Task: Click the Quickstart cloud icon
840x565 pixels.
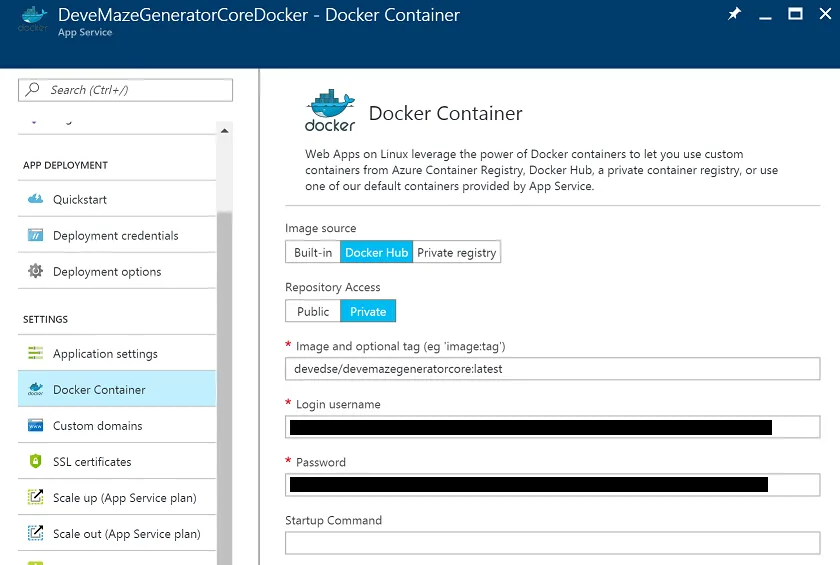Action: 36,199
